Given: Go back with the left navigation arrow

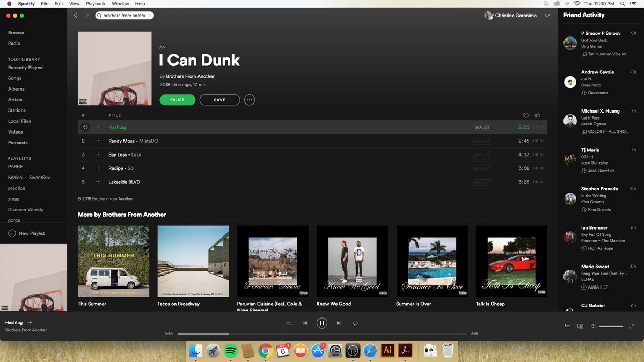Looking at the screenshot, I should pyautogui.click(x=76, y=16).
